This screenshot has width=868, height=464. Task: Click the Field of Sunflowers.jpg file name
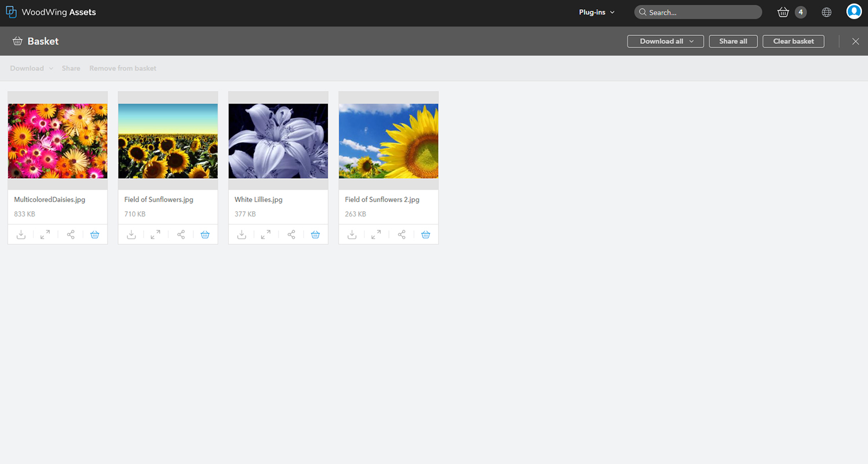click(x=159, y=200)
